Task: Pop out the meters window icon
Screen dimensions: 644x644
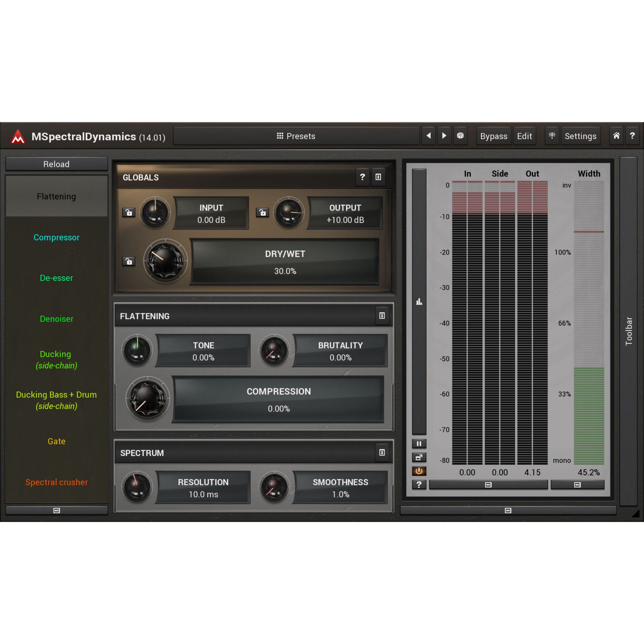Action: pyautogui.click(x=419, y=457)
